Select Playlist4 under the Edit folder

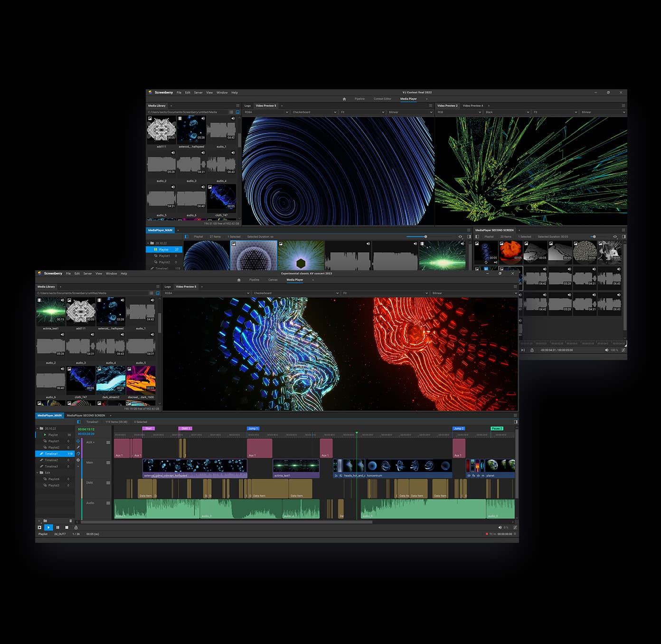tap(55, 479)
